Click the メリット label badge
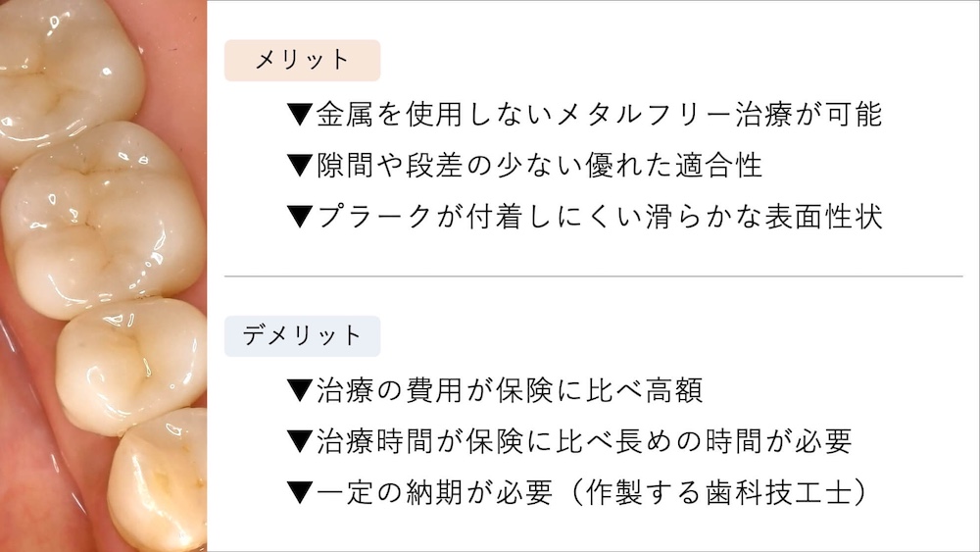 coord(302,60)
